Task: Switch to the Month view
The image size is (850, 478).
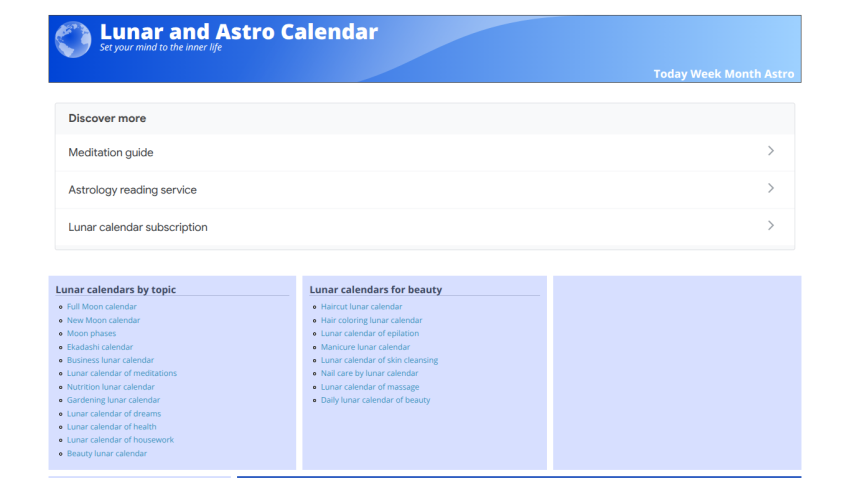Action: click(743, 74)
